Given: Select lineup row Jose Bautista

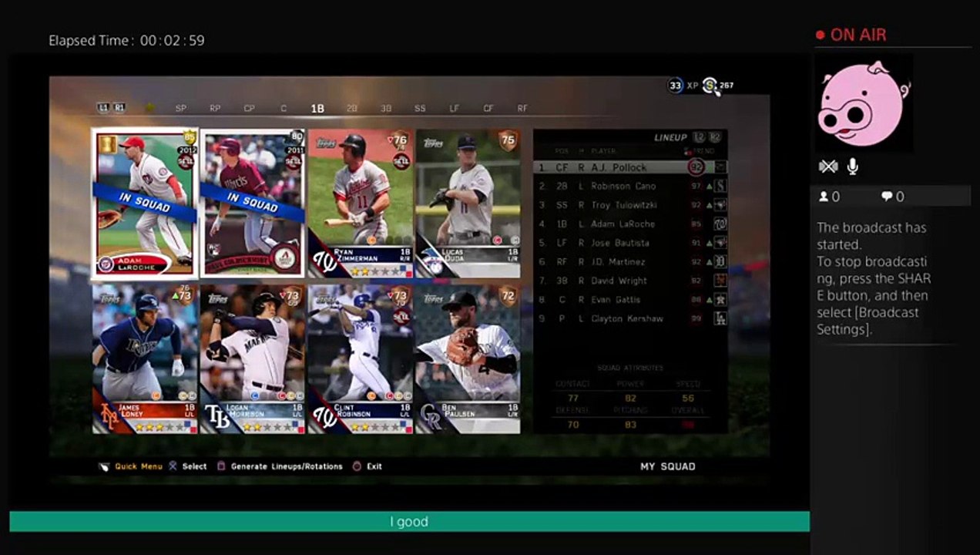Looking at the screenshot, I should [630, 243].
